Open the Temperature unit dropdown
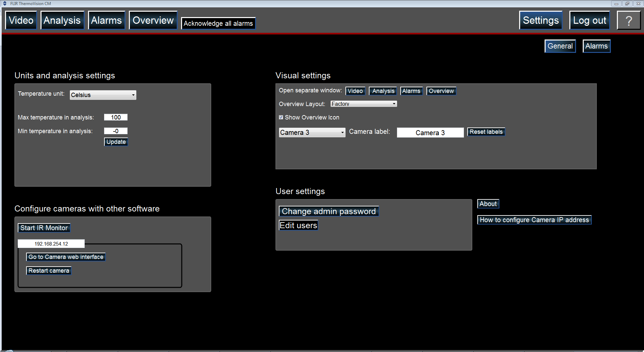 [103, 95]
